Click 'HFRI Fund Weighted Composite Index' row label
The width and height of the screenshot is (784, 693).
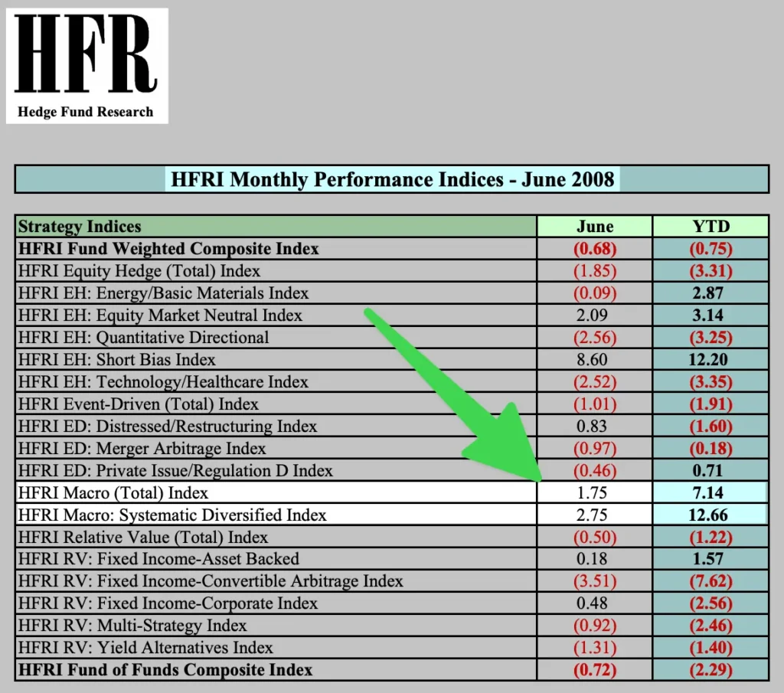(x=168, y=249)
